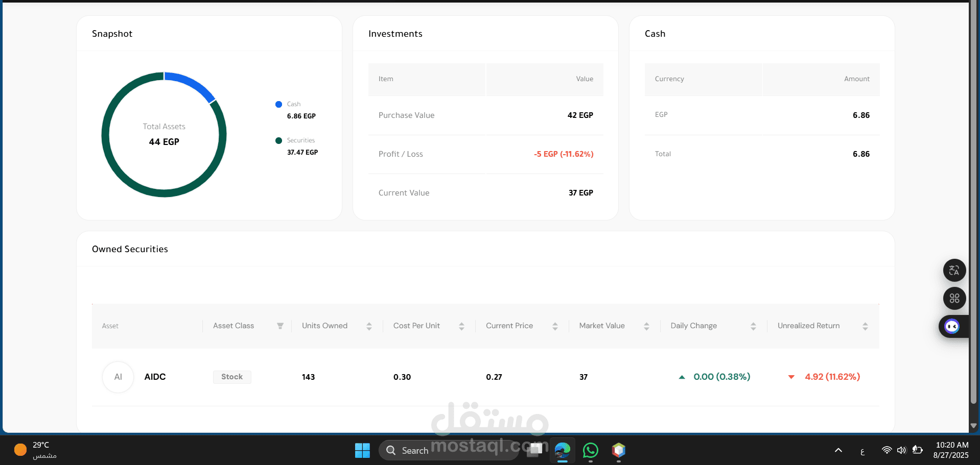Click the EGP currency row label
Viewport: 980px width, 465px height.
tap(661, 115)
